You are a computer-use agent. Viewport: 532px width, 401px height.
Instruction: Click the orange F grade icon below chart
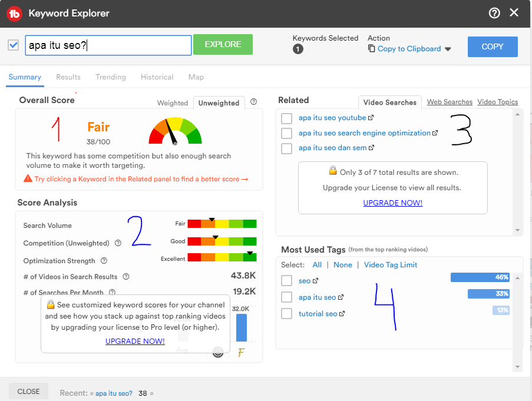(x=241, y=353)
